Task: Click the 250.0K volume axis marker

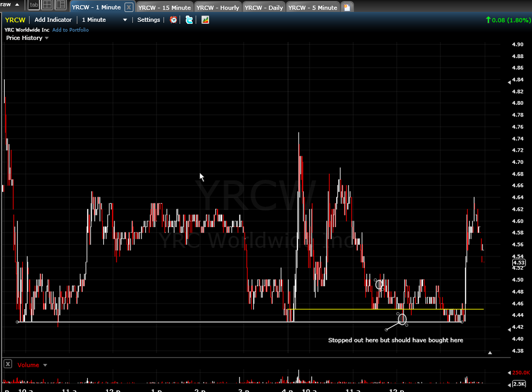Action: point(519,372)
